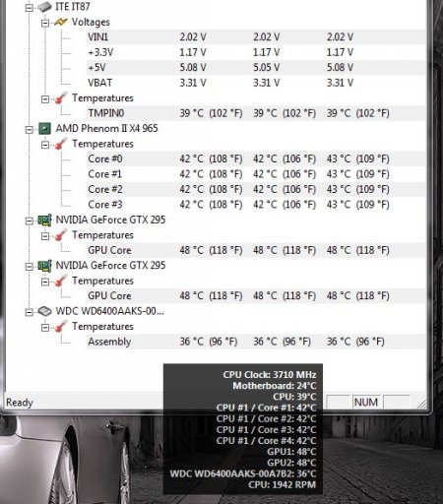Collapse the WDC WD6400AAKS drive node
Viewport: 443px width, 504px height.
click(30, 312)
